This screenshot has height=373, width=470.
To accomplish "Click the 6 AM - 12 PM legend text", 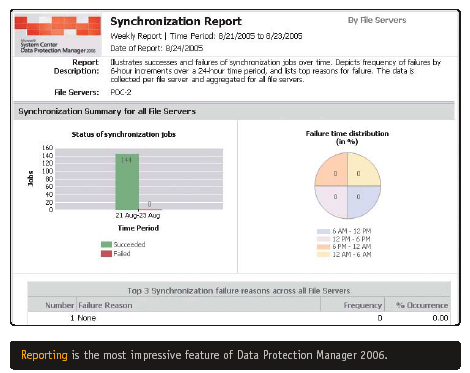I will tap(352, 231).
